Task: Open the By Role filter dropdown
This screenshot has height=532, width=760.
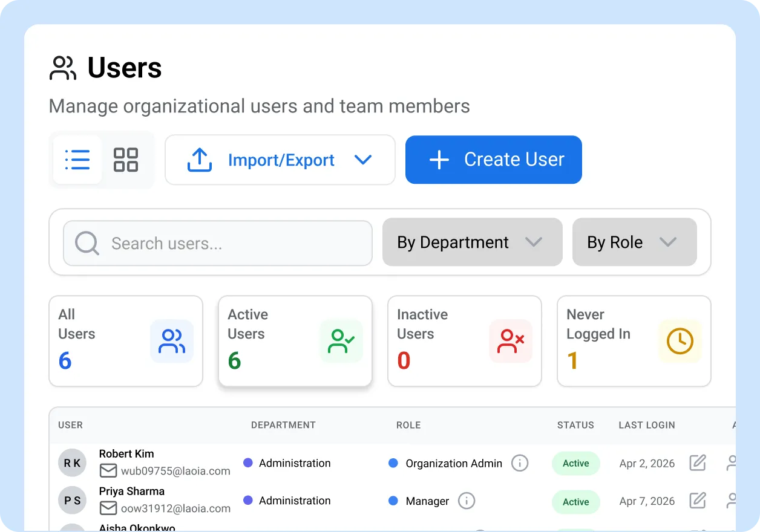Action: click(634, 242)
